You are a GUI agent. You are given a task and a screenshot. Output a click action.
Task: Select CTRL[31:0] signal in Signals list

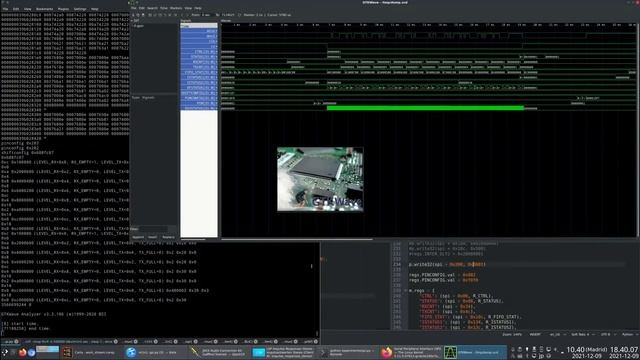click(199, 52)
